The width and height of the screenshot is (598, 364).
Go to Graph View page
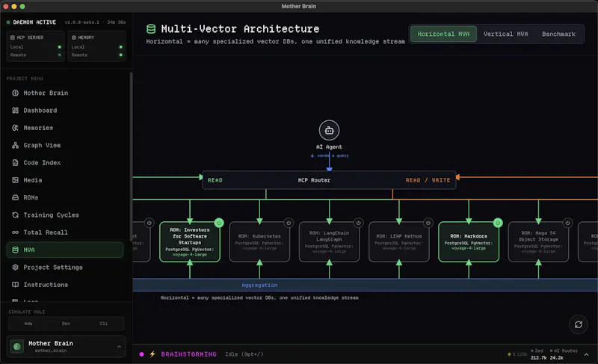(x=65, y=145)
